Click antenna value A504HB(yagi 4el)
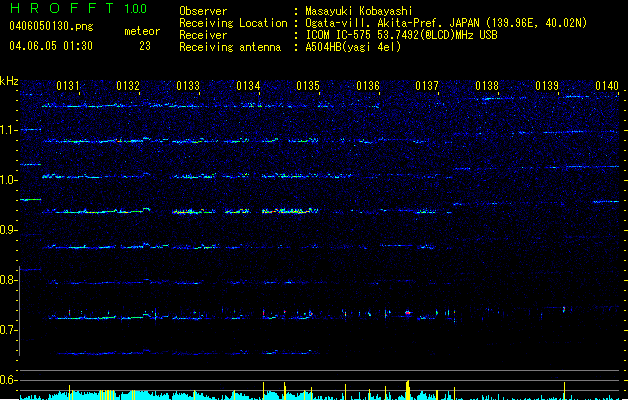 tap(353, 47)
